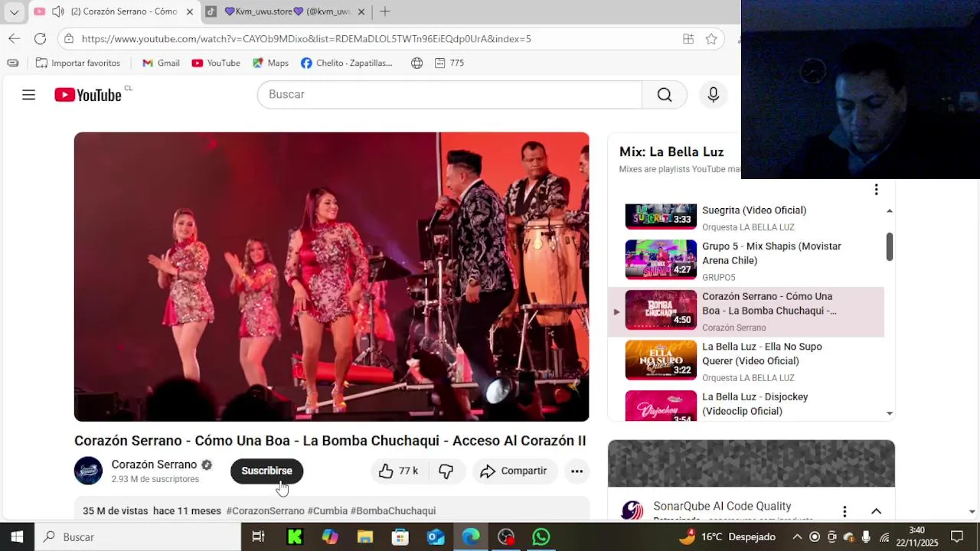This screenshot has height=551, width=980.
Task: Open the YouTube hamburger guide menu
Action: pyautogui.click(x=28, y=95)
